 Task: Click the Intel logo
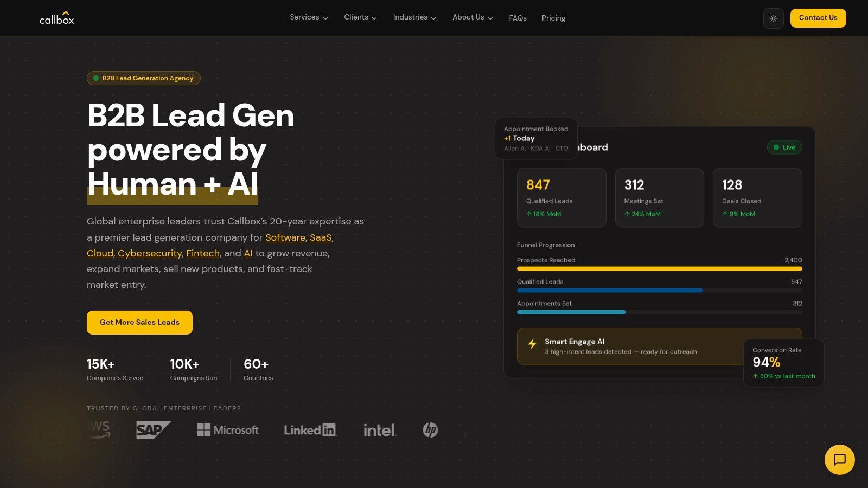pyautogui.click(x=380, y=430)
